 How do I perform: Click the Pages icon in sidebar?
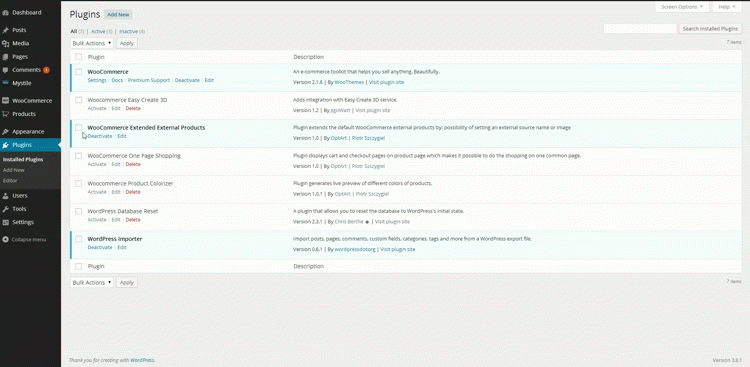(x=5, y=57)
